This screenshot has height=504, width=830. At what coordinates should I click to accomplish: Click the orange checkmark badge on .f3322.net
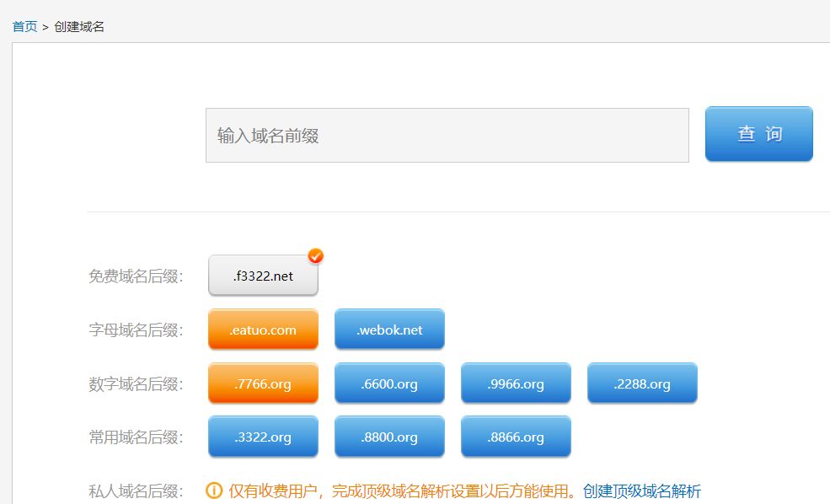tap(315, 256)
